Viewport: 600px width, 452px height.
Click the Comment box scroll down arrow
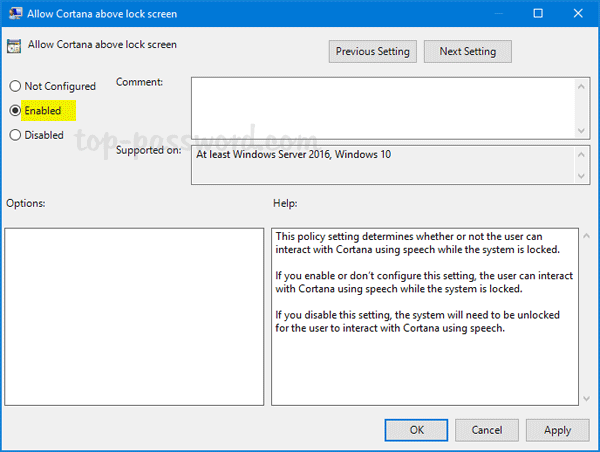click(x=581, y=129)
